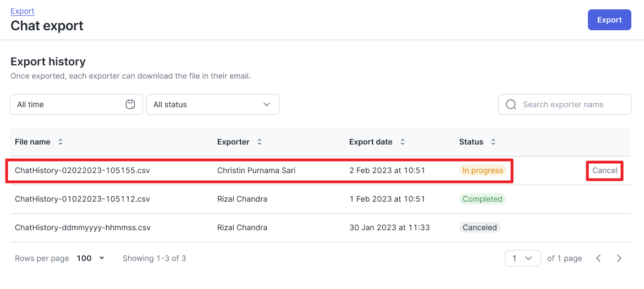This screenshot has width=644, height=289.
Task: Sort by Status column arrows
Action: coord(493,142)
